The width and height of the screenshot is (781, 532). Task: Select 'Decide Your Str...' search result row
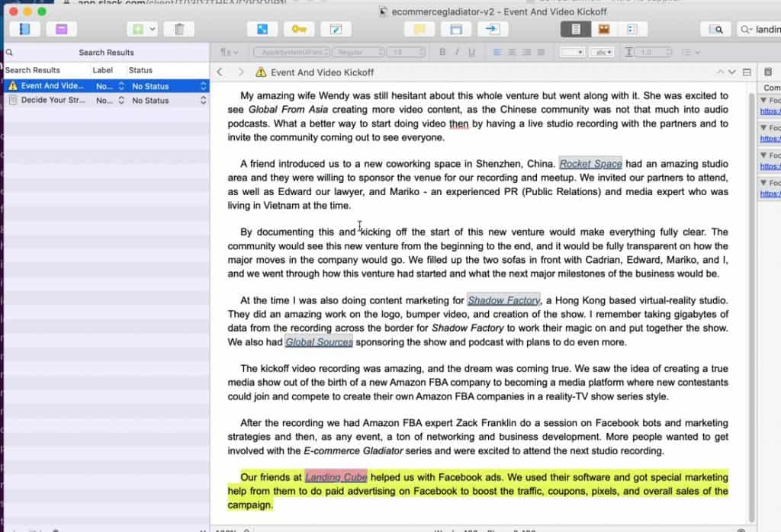point(107,100)
